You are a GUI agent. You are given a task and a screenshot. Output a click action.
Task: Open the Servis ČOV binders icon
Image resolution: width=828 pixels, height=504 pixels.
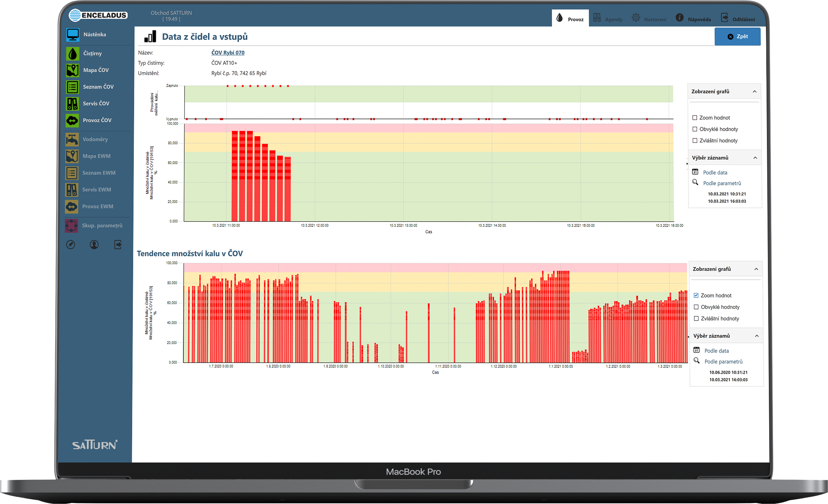click(72, 104)
